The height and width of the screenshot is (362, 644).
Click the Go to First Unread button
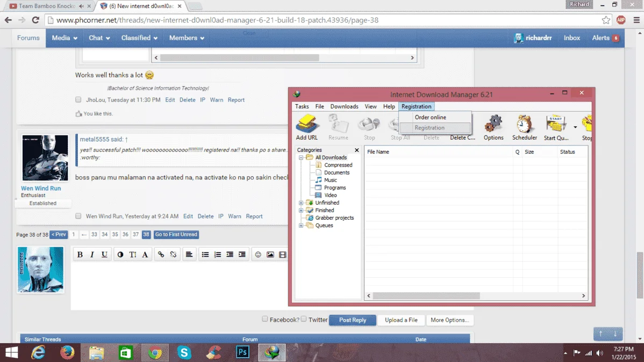pyautogui.click(x=176, y=234)
